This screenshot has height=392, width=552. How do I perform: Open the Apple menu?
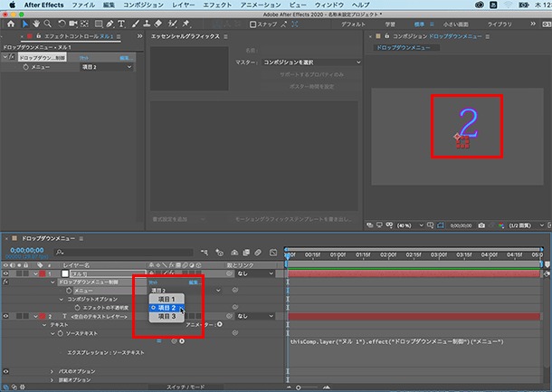point(13,5)
